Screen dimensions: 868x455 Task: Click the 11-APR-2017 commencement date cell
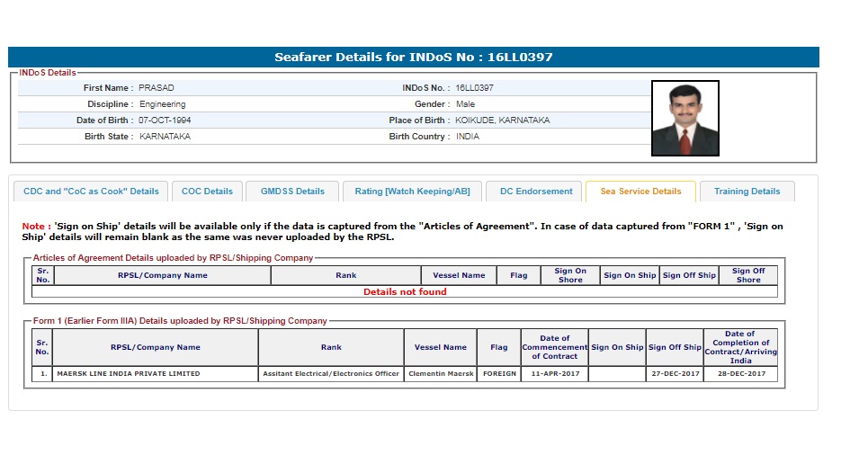(554, 374)
